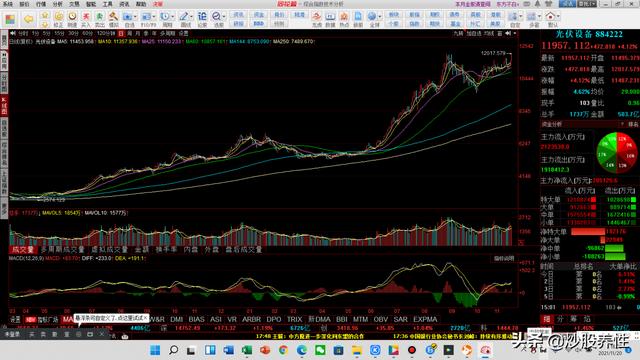Click the colorful grid home icon
Image resolution: width=640 pixels, height=360 pixels.
click(x=10, y=19)
